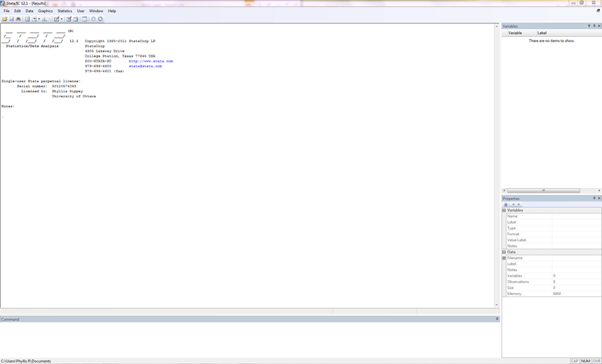602x364 pixels.
Task: Click the Properties previous-variable arrow
Action: click(514, 204)
